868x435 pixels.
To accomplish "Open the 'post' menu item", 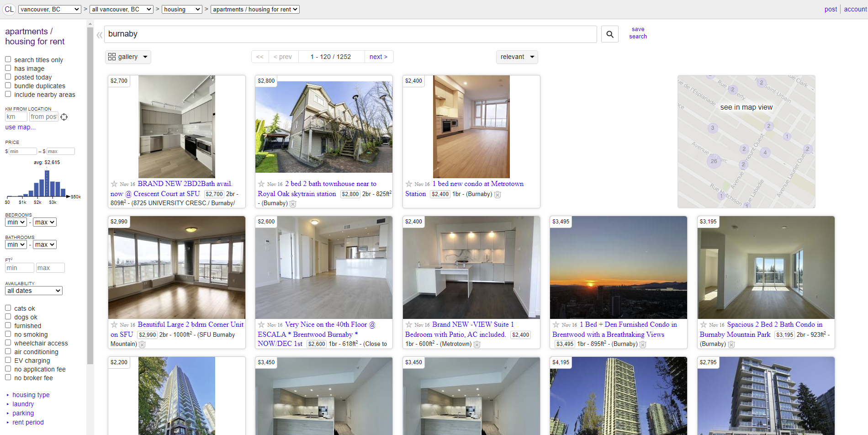I will point(831,9).
